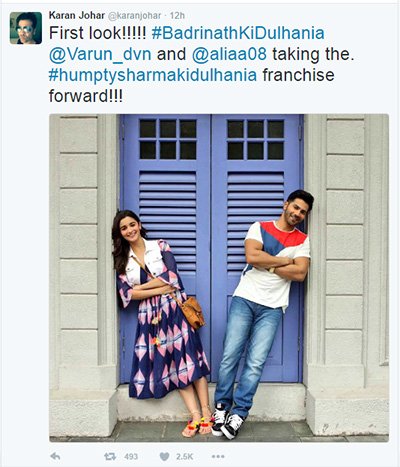
Task: Open the #humptysharmakidulhania hashtag
Action: click(153, 75)
